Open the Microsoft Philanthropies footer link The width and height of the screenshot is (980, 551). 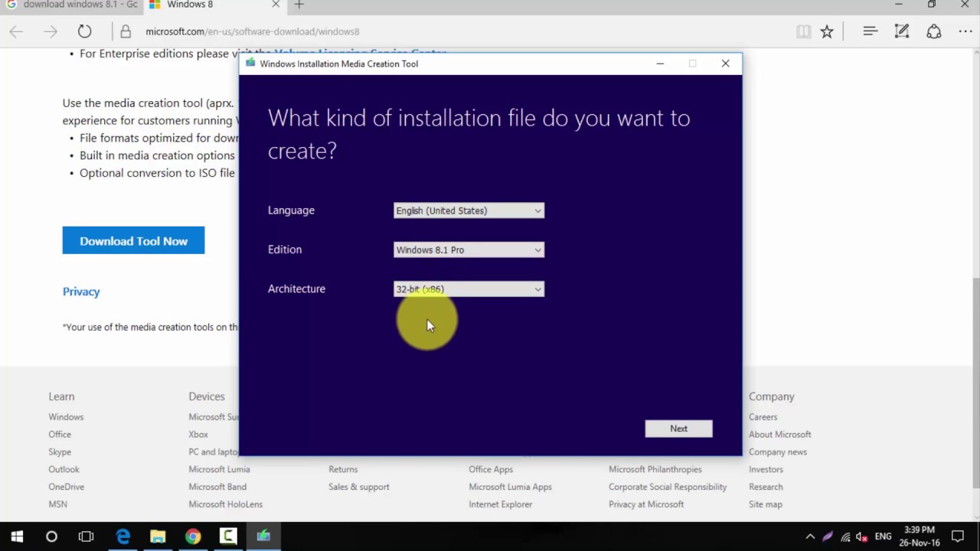tap(655, 469)
